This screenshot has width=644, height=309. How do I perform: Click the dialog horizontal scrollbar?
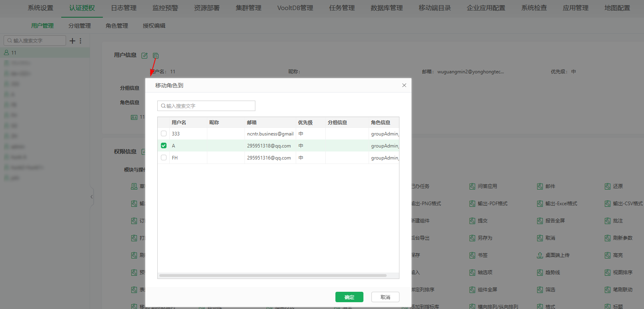273,276
